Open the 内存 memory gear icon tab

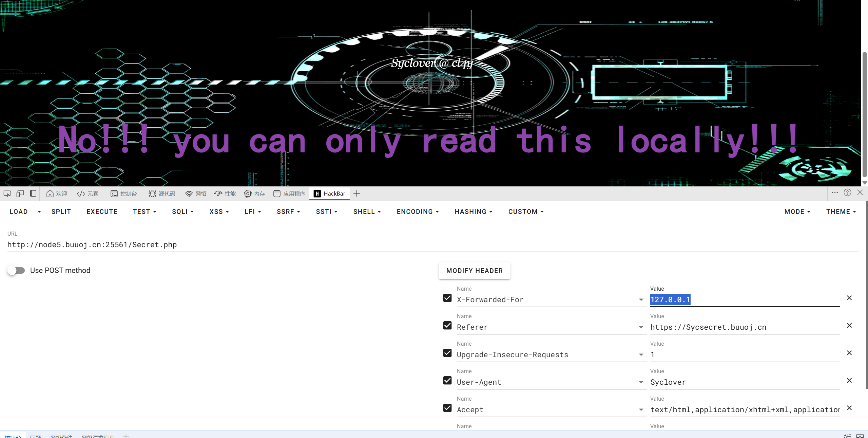tap(254, 194)
